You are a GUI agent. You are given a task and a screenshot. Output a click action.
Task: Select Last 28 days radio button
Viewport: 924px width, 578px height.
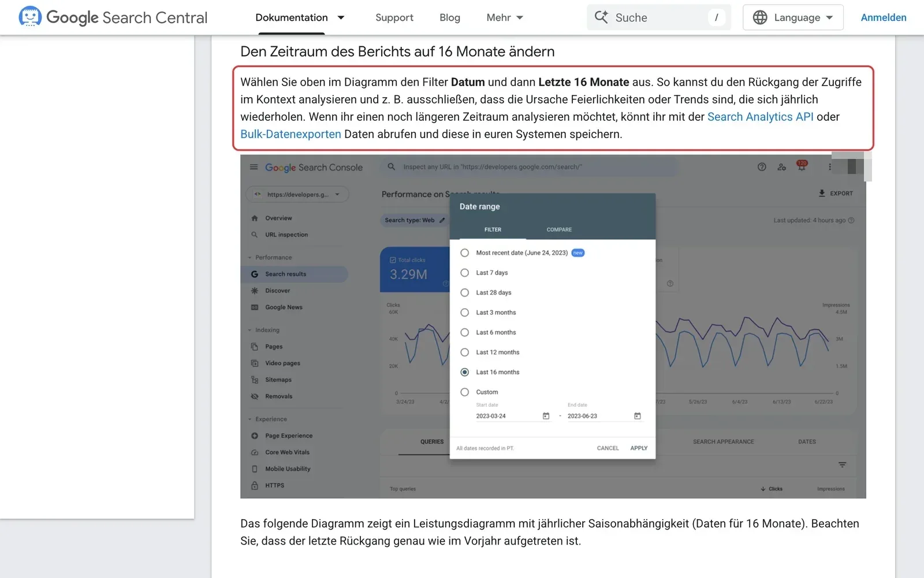point(465,293)
